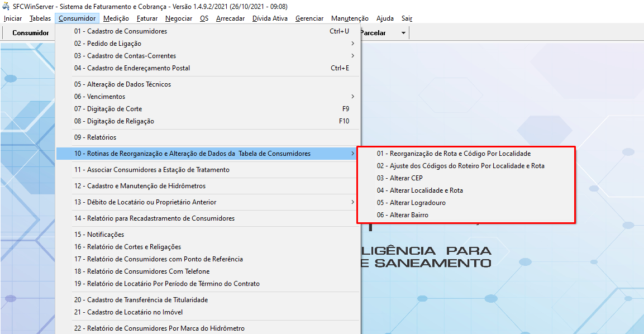Open the Tabelas menu

point(40,18)
